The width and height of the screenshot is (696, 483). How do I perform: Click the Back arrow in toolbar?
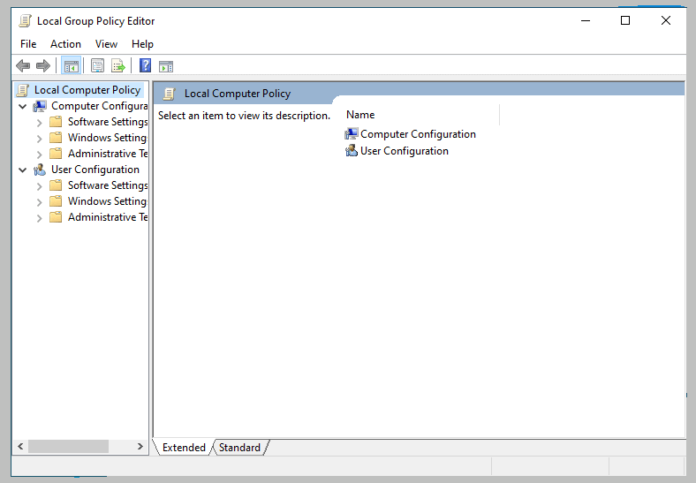(x=23, y=66)
